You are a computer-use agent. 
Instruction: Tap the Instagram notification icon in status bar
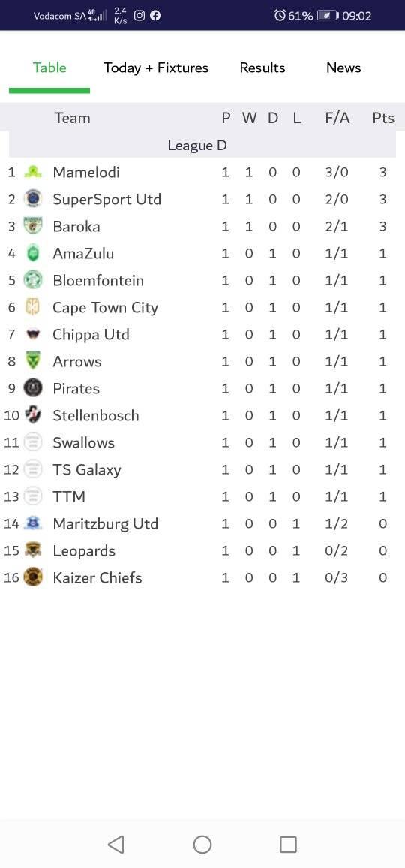139,16
